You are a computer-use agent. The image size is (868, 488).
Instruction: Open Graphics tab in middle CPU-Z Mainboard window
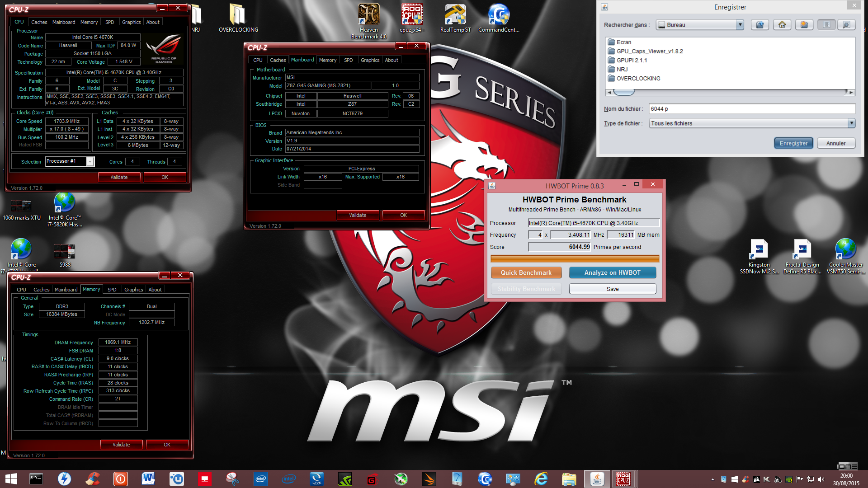tap(370, 60)
